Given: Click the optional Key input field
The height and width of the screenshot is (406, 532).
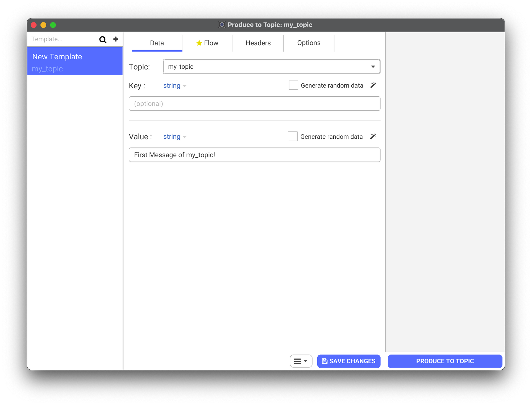Looking at the screenshot, I should (254, 104).
